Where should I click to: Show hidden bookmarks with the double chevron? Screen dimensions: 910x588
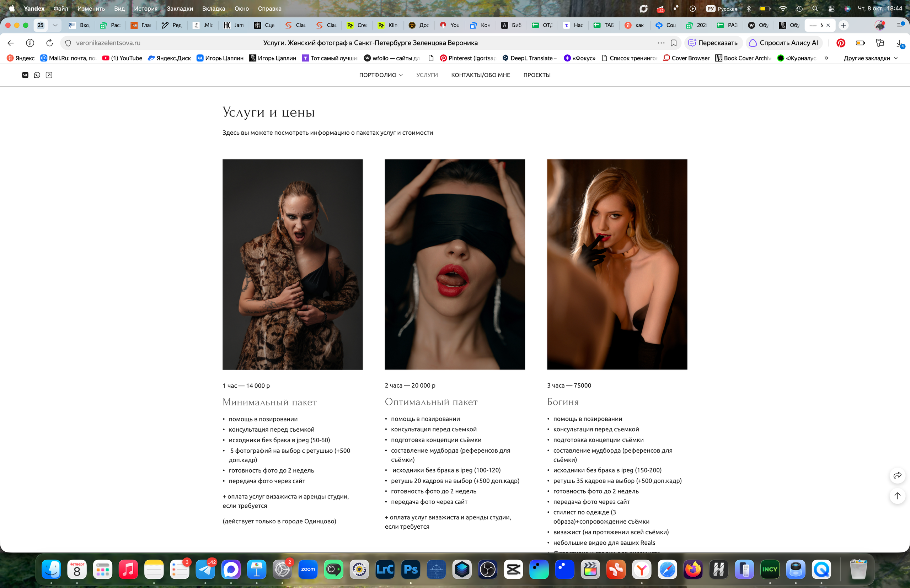coord(826,58)
